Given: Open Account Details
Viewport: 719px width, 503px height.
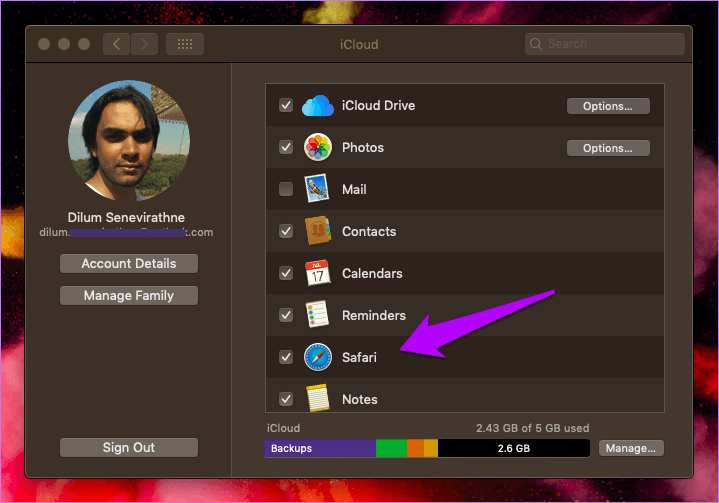Looking at the screenshot, I should 129,264.
